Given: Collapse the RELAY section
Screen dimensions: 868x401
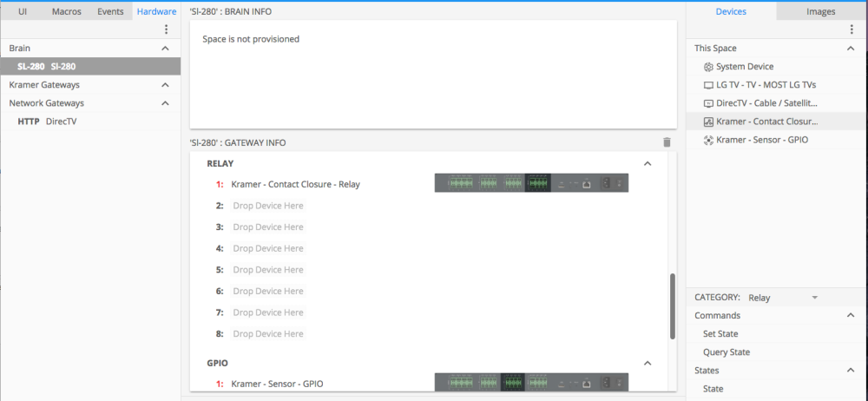Looking at the screenshot, I should (648, 164).
